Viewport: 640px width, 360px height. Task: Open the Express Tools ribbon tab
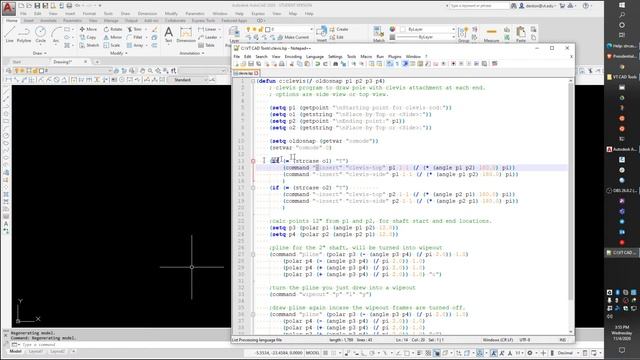tap(203, 20)
